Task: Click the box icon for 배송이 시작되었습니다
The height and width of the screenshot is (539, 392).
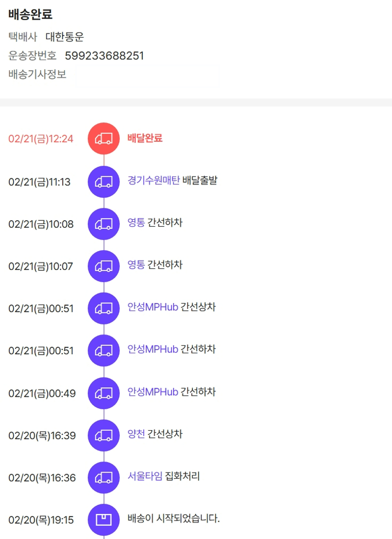Action: [x=103, y=520]
